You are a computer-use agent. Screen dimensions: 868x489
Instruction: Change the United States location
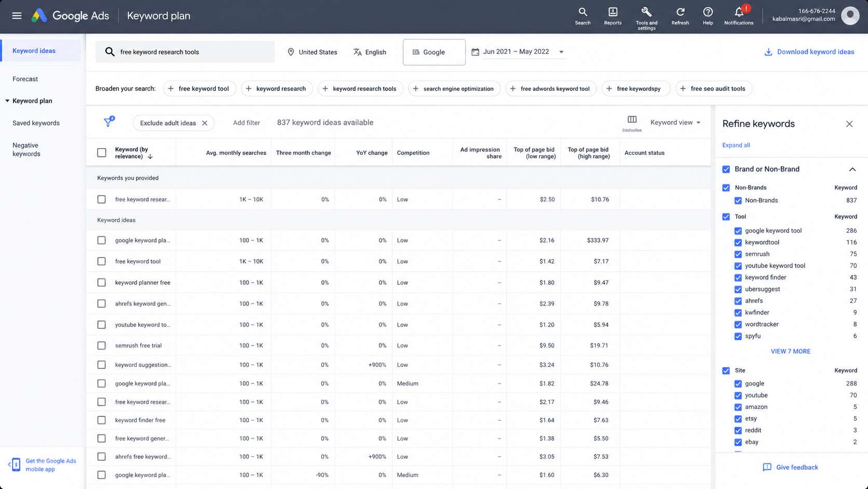[x=313, y=52]
